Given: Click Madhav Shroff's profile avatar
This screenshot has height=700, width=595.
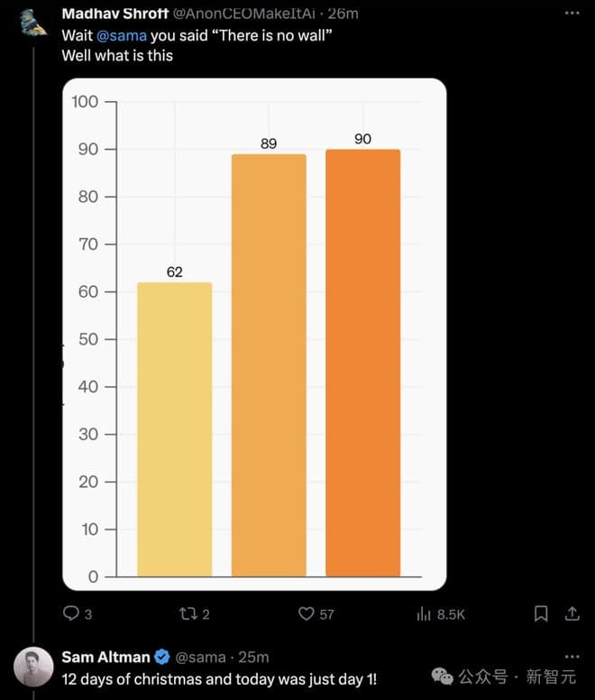Looking at the screenshot, I should point(33,22).
